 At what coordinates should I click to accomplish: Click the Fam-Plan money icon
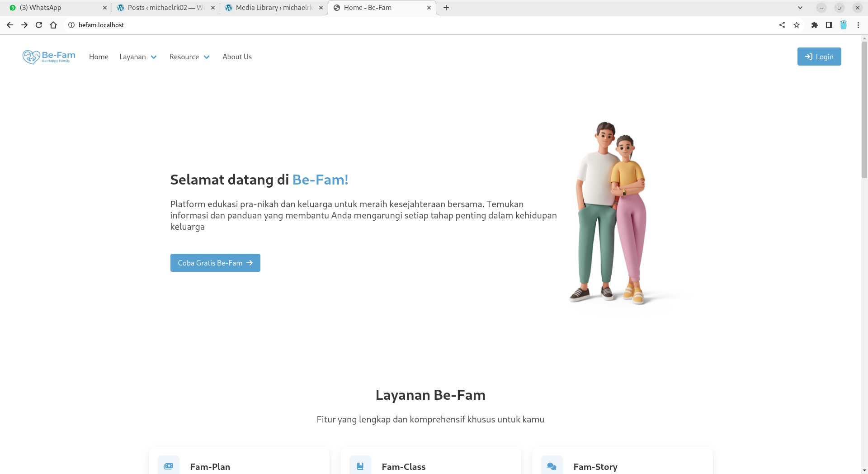[x=168, y=466]
